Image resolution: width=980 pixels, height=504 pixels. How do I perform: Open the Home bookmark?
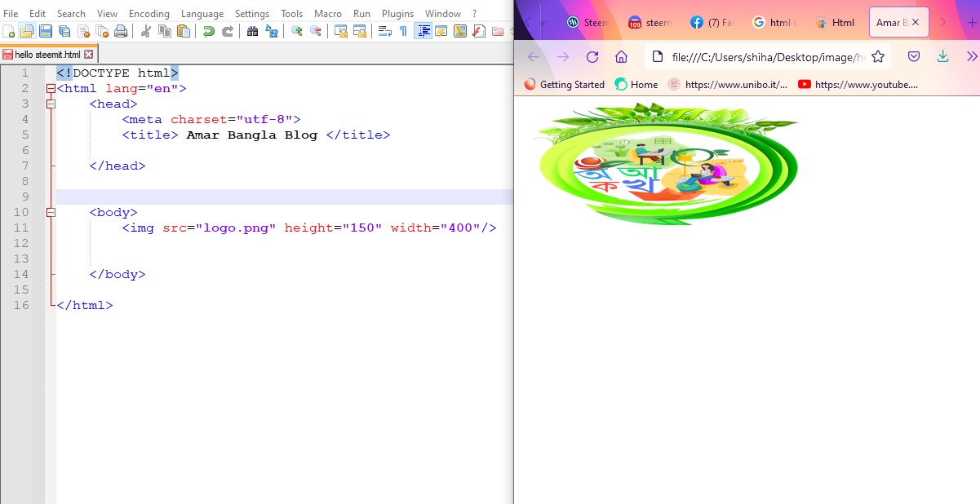tap(636, 84)
